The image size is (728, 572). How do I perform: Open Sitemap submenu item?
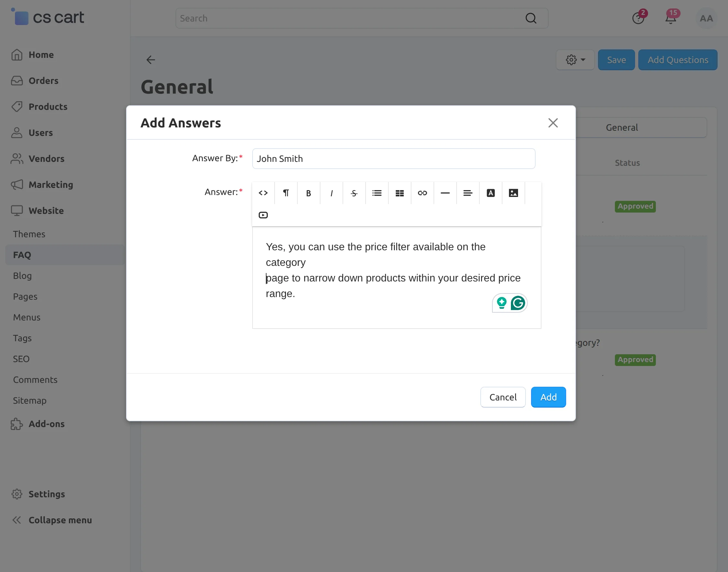30,400
